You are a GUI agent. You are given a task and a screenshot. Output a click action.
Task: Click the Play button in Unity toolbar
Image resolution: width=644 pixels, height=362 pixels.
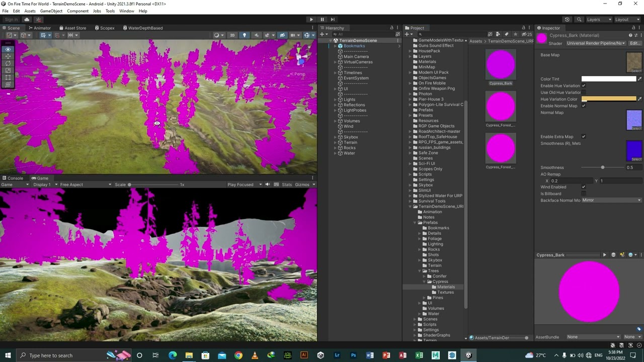tap(311, 19)
